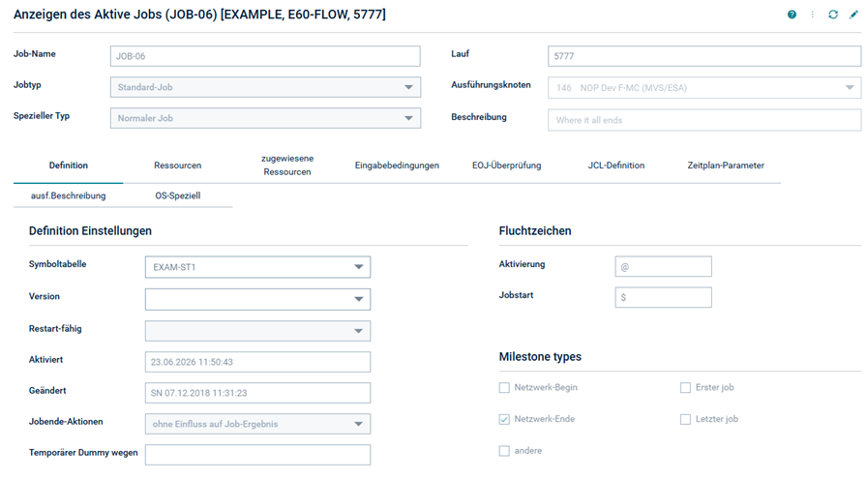Switch to the Ressourcen tab
Image resolution: width=868 pixels, height=480 pixels.
point(178,165)
